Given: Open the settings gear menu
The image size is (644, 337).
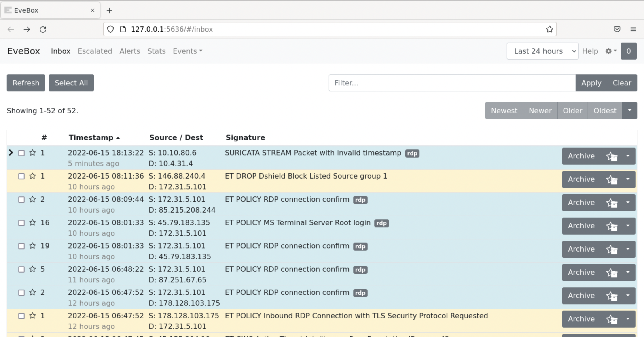Looking at the screenshot, I should tap(611, 51).
